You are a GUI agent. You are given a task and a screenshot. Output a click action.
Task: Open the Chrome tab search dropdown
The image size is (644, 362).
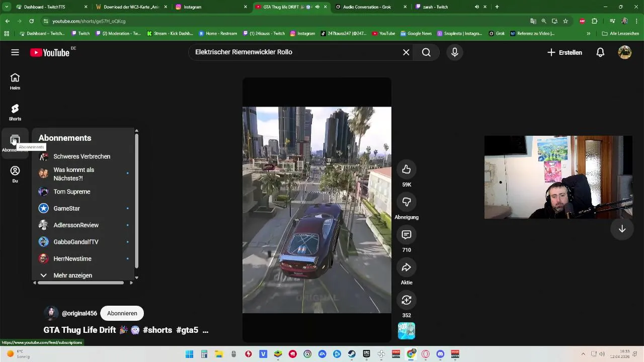coord(7,7)
